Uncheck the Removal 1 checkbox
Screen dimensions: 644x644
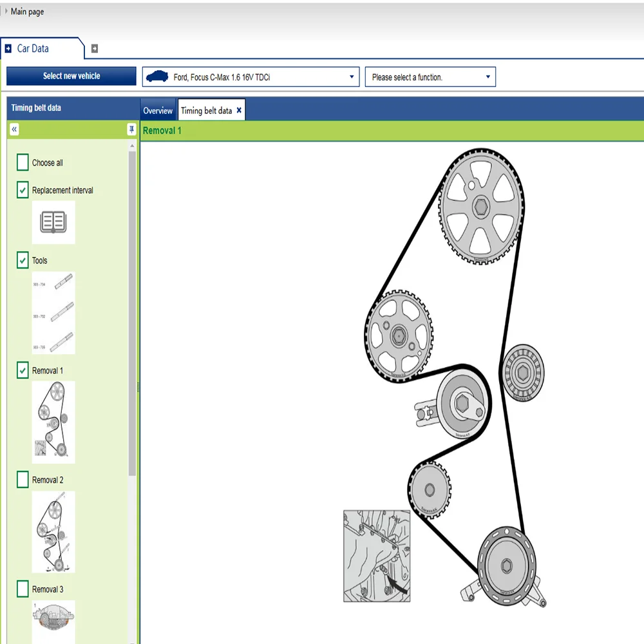click(23, 370)
